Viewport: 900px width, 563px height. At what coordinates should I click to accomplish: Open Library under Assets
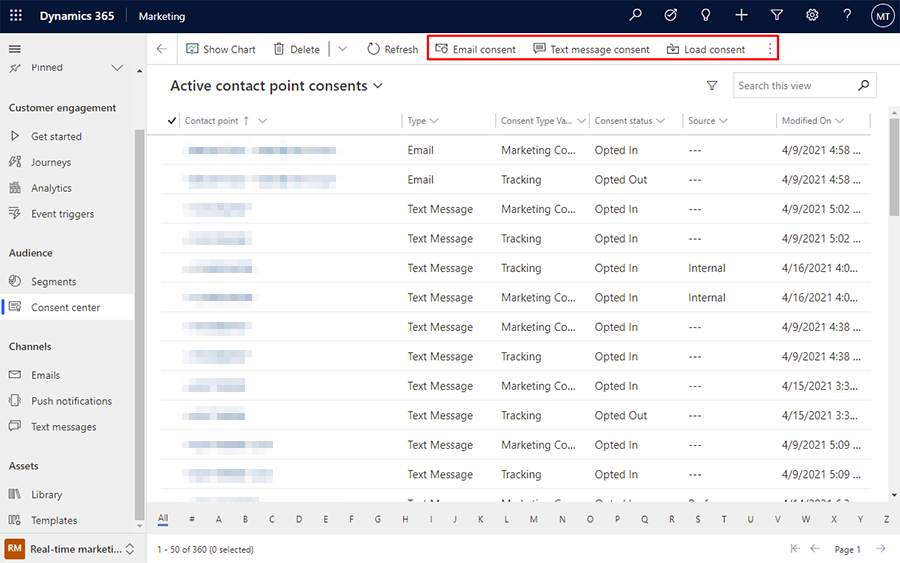46,495
